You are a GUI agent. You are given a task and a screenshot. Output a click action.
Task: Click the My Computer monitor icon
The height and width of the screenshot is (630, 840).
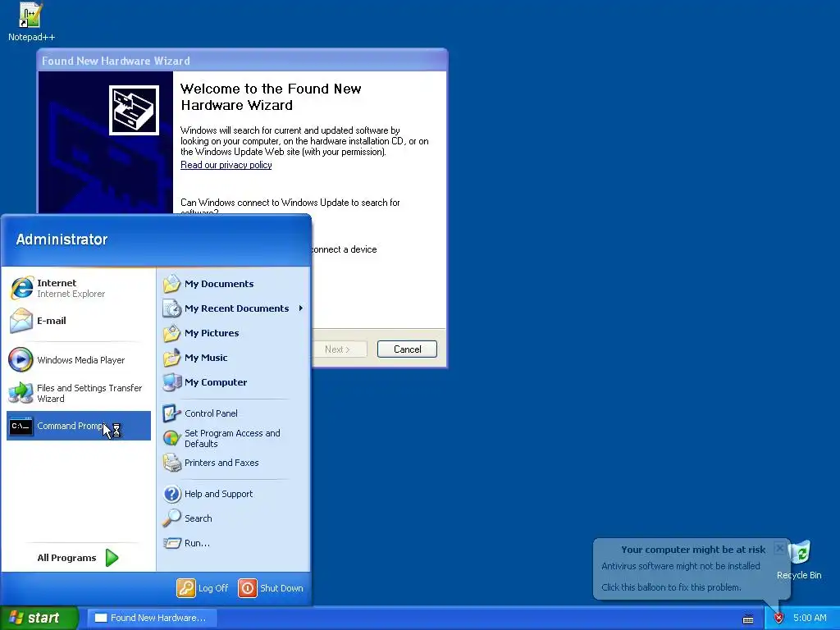[172, 382]
